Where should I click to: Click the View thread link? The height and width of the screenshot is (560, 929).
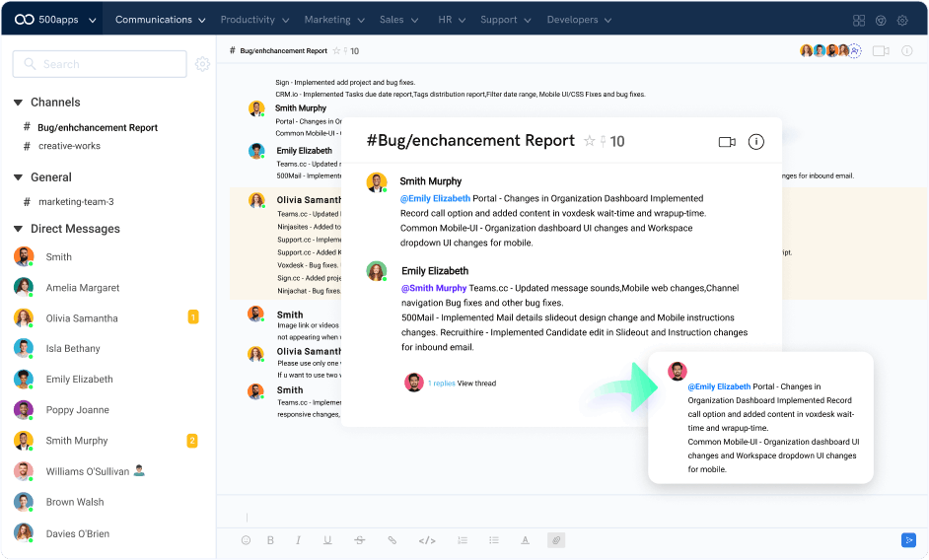tap(476, 384)
